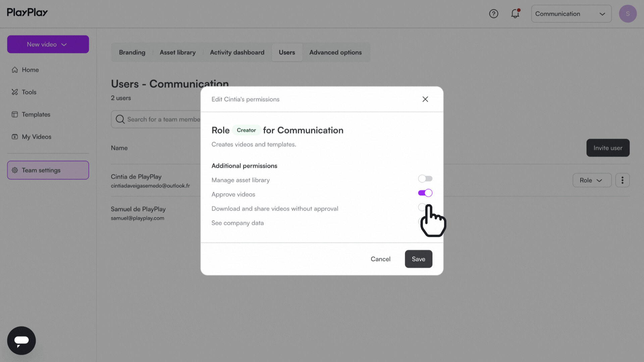The image size is (644, 362).
Task: Close the Edit permissions dialog
Action: (x=425, y=99)
